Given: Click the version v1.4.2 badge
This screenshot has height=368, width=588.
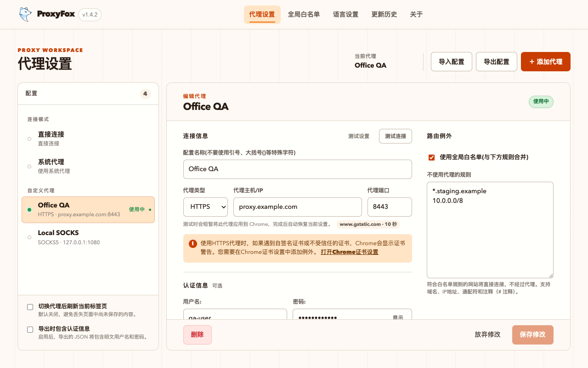Looking at the screenshot, I should point(90,15).
